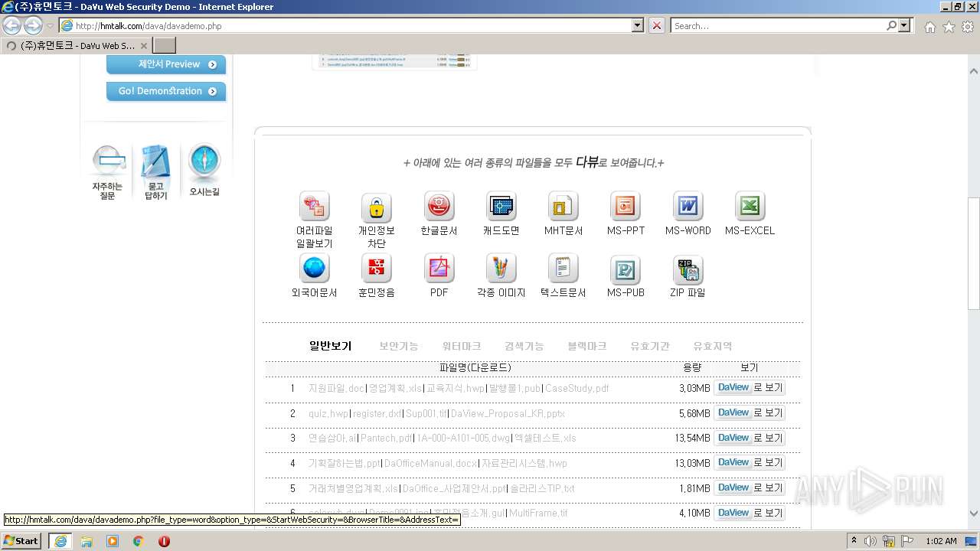Viewport: 980px width, 551px height.
Task: Download the Pantech.pdf file
Action: [x=387, y=439]
